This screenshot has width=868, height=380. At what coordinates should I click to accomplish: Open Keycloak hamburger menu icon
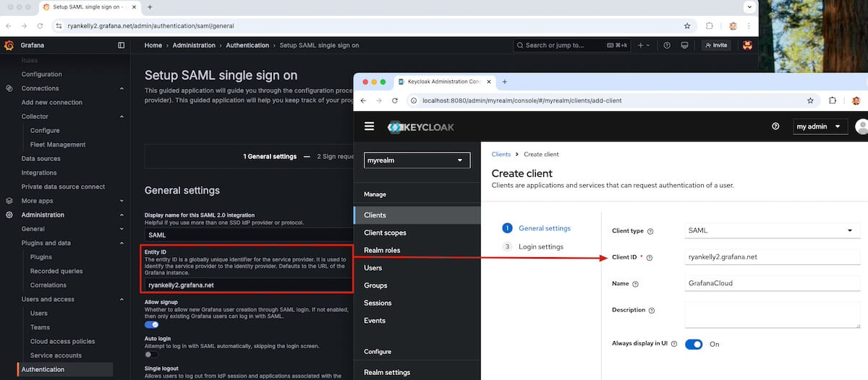click(x=370, y=126)
